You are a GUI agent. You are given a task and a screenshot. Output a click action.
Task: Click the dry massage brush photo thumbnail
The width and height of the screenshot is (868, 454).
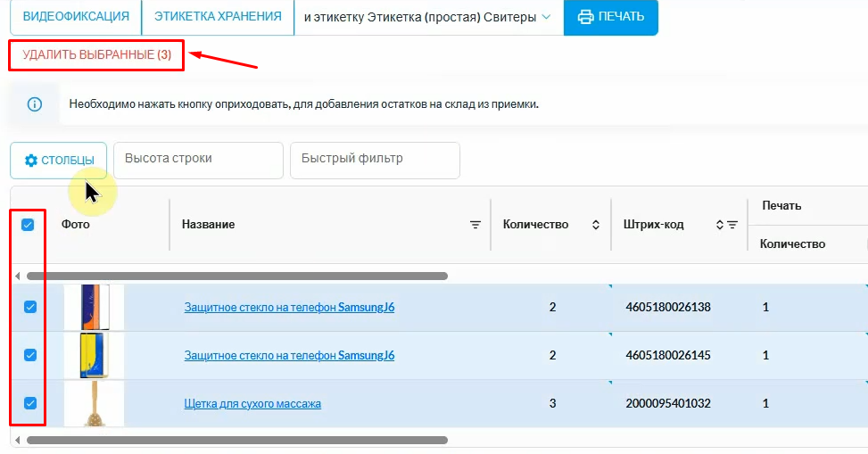click(x=94, y=403)
